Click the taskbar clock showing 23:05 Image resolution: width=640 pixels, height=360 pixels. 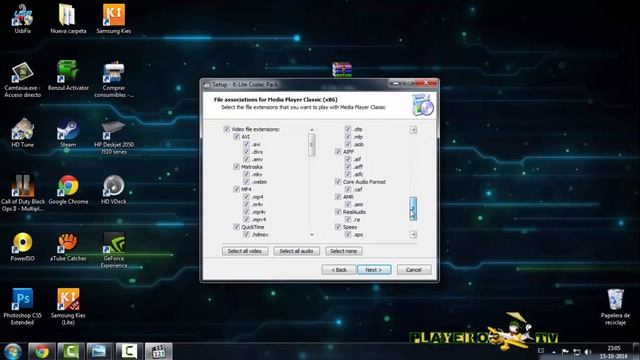click(614, 352)
